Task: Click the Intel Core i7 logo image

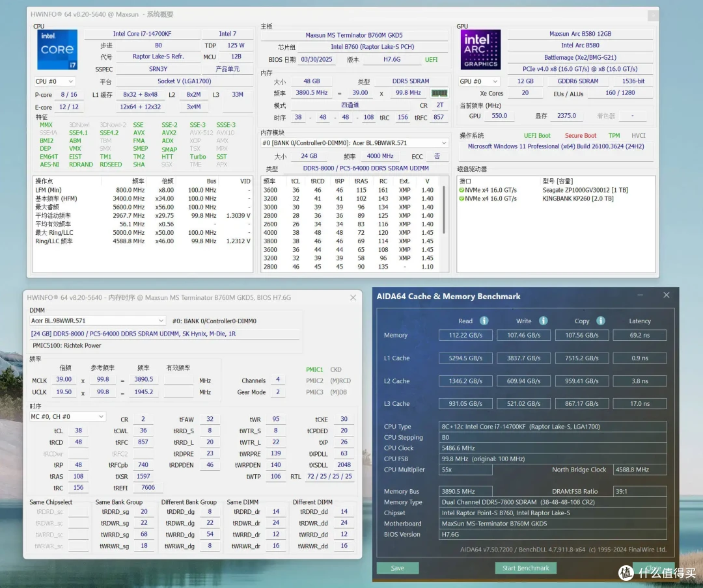Action: (x=57, y=49)
